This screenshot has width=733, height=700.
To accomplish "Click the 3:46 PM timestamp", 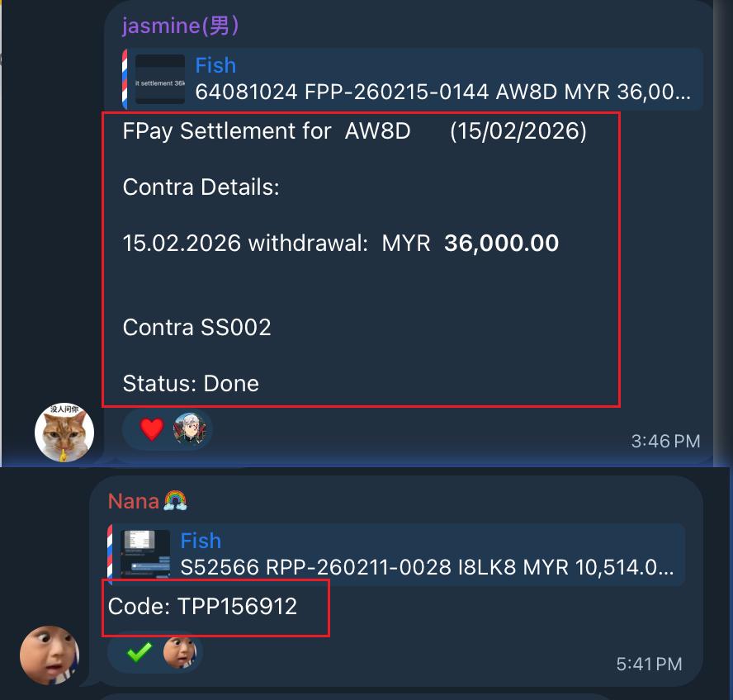I will tap(665, 441).
